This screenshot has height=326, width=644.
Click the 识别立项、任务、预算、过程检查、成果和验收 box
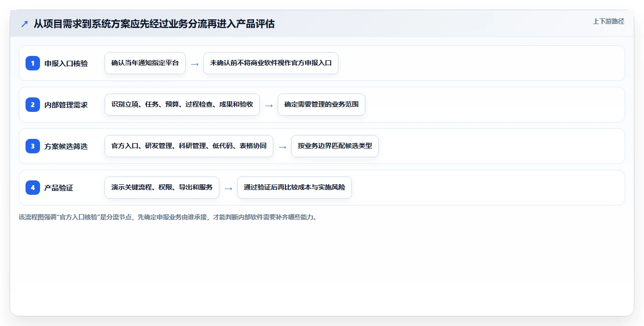182,105
